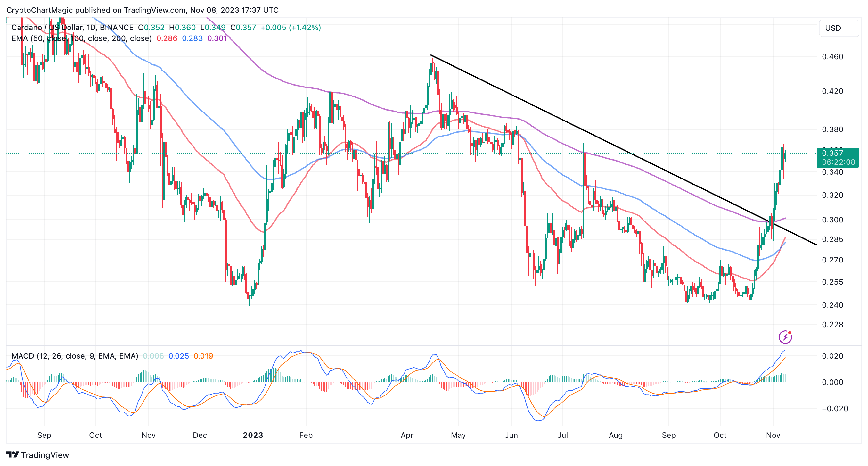Open the USD currency selector
This screenshot has height=466, width=868.
click(839, 28)
